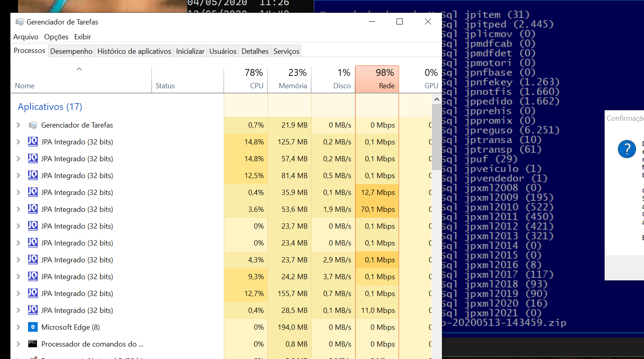Click 'jpxml2020 (16)' line in the console window

[x=506, y=303]
